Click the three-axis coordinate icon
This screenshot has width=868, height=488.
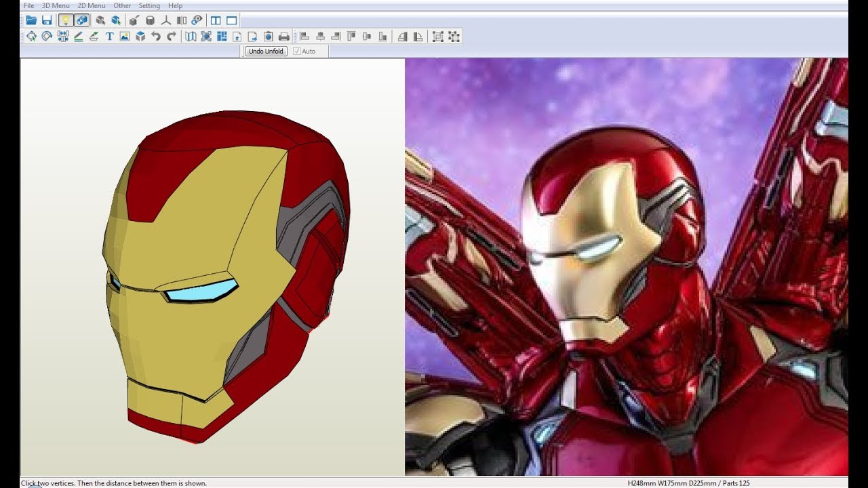click(x=166, y=20)
